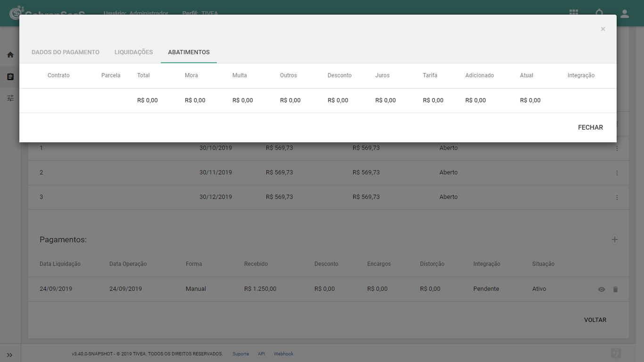Screen dimensions: 644x362
Task: Open the settings sliders sidebar icon
Action: coord(10,98)
